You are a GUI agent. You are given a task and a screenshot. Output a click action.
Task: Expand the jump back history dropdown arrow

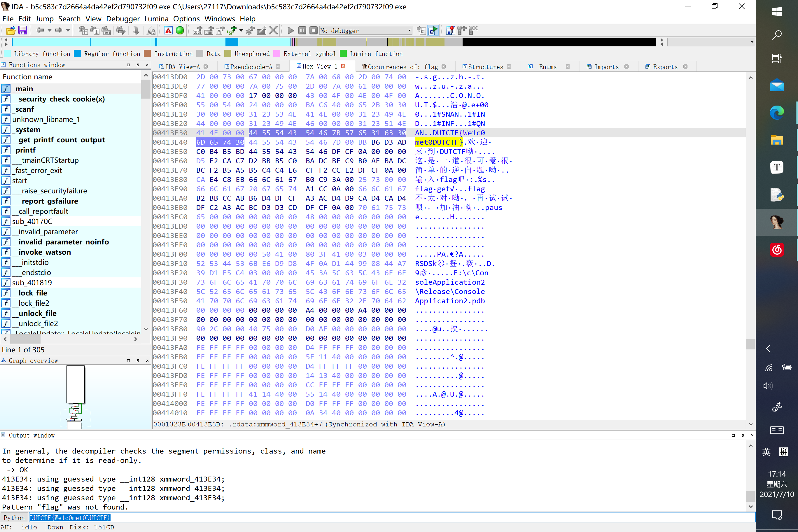(x=50, y=31)
